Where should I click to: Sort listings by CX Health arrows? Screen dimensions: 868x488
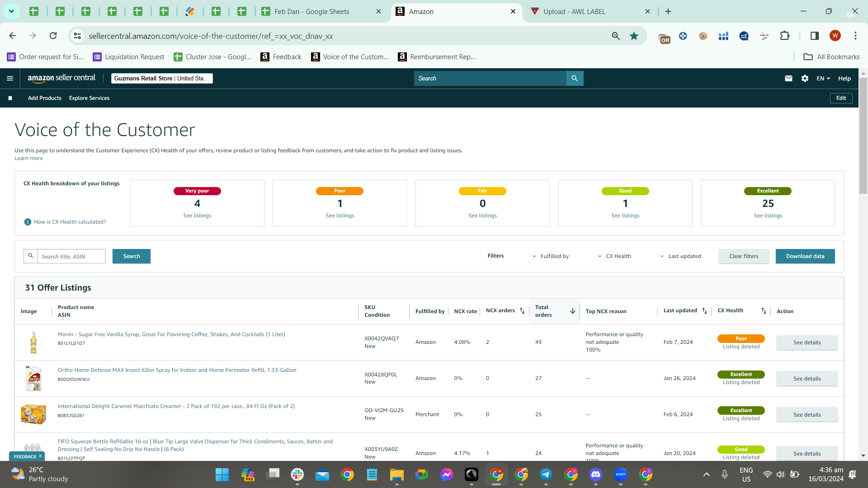[x=764, y=311]
